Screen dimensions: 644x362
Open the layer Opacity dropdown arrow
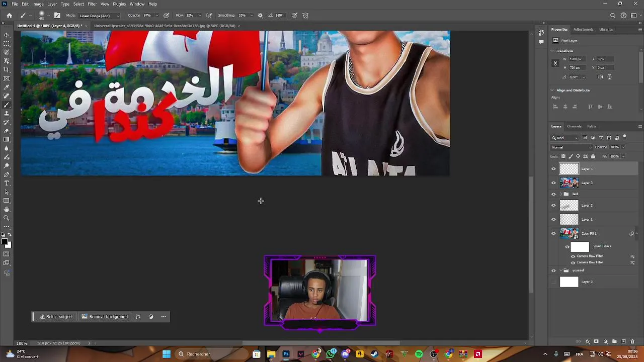[x=623, y=147]
